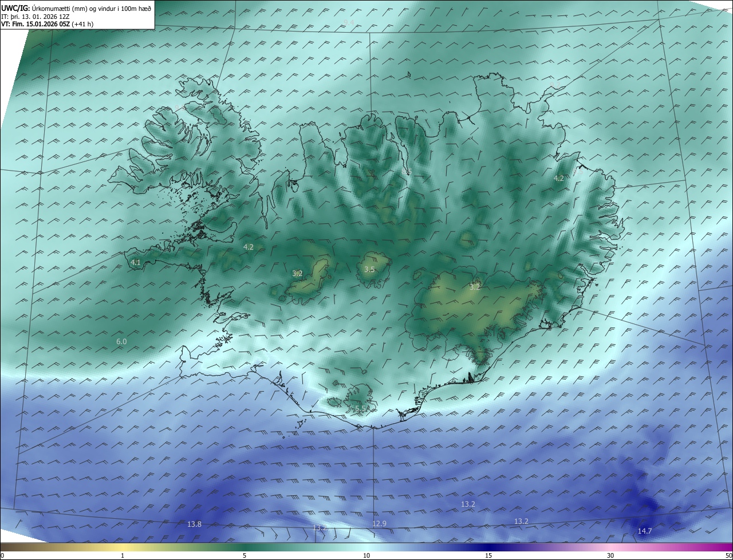The width and height of the screenshot is (733, 560).
Task: Click the 4.2 value label in west Iceland
Action: tap(249, 247)
